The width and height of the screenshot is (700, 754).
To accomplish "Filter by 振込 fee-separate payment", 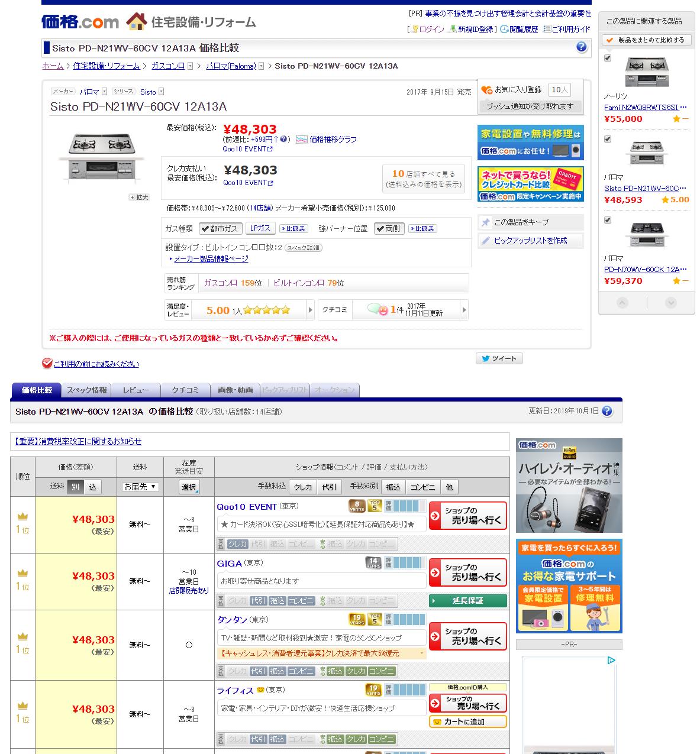I will point(393,487).
